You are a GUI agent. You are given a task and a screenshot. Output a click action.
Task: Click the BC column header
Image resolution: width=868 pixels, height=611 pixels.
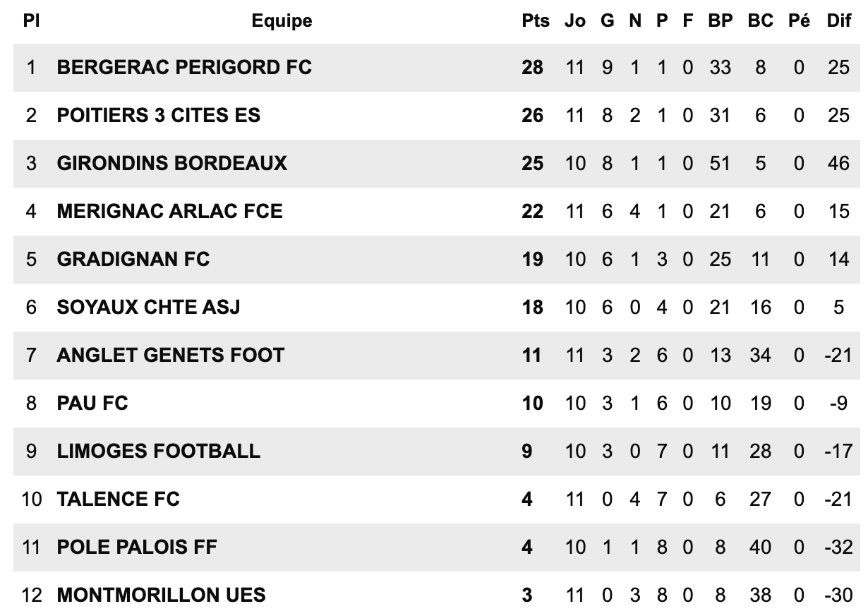pyautogui.click(x=761, y=21)
